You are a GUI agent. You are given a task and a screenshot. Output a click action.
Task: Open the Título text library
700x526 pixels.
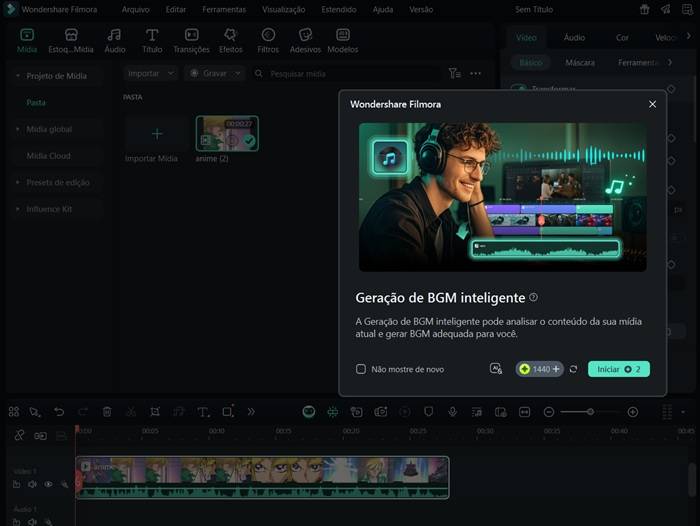(x=152, y=35)
